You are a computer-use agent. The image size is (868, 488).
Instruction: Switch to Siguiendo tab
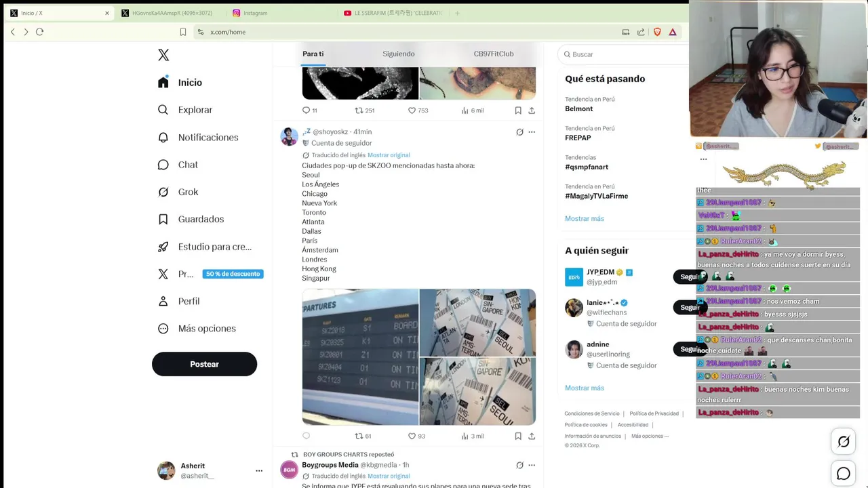click(x=399, y=54)
